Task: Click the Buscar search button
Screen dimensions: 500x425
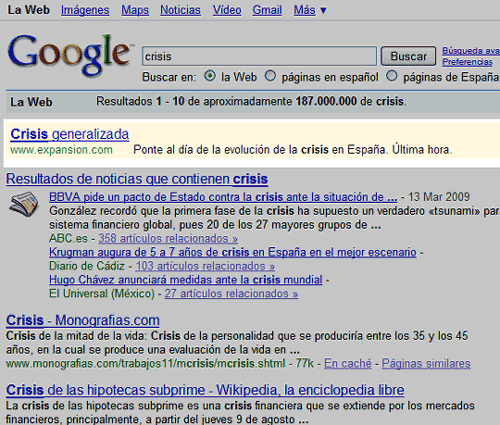Action: 408,56
